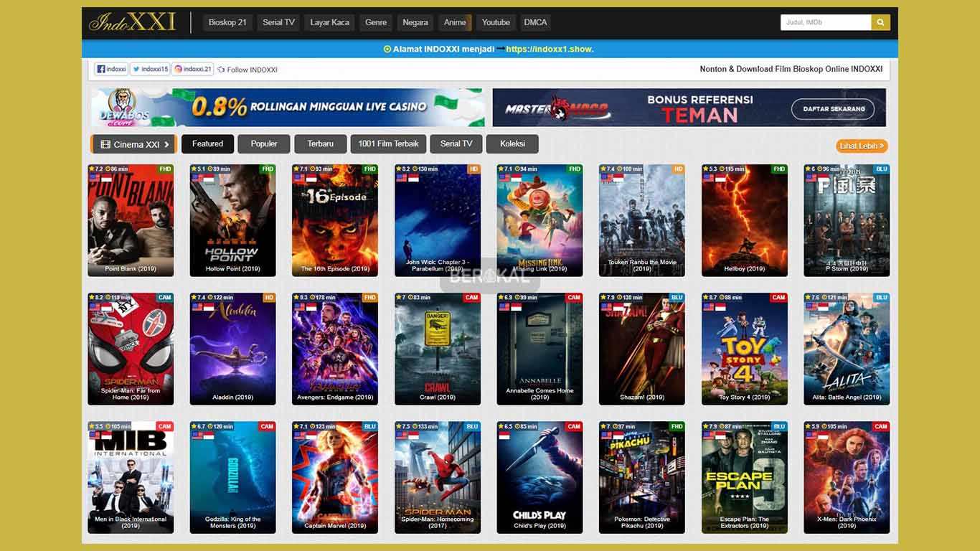Click the Lihat Lebih button

862,146
